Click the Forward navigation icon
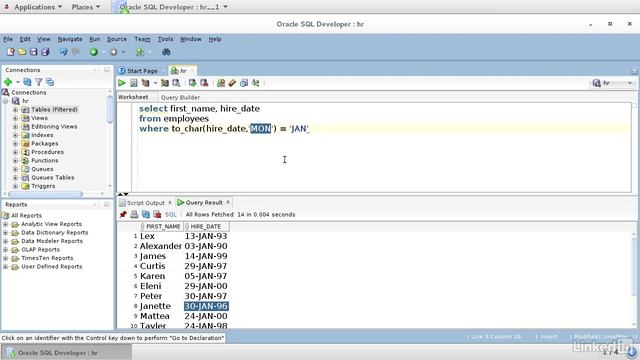This screenshot has width=640, height=360. (x=113, y=52)
